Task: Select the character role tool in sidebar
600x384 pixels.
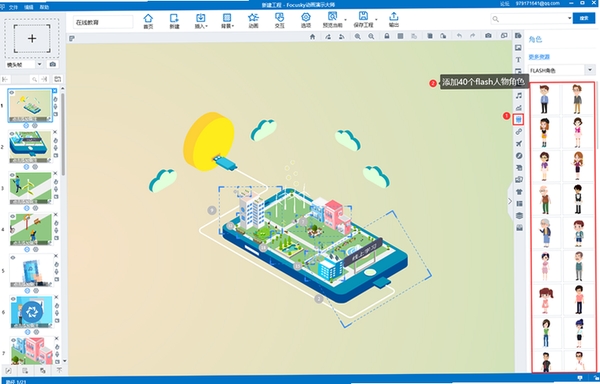Action: [518, 120]
